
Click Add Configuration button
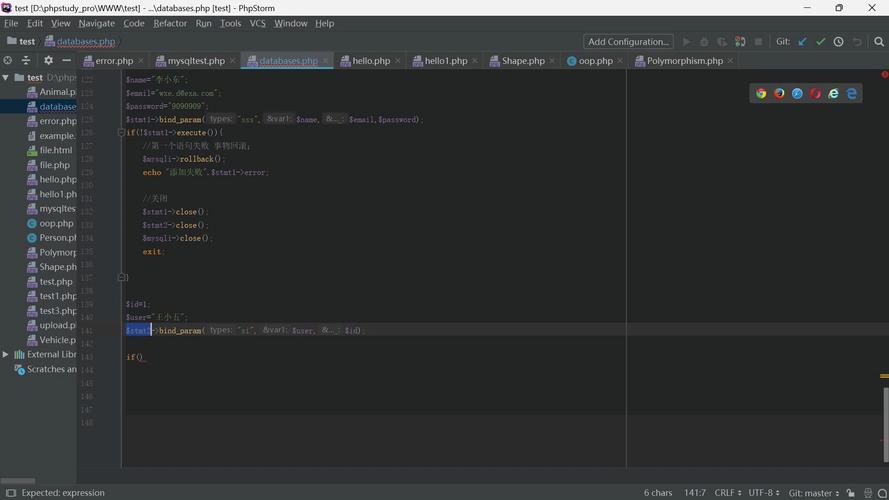point(628,42)
